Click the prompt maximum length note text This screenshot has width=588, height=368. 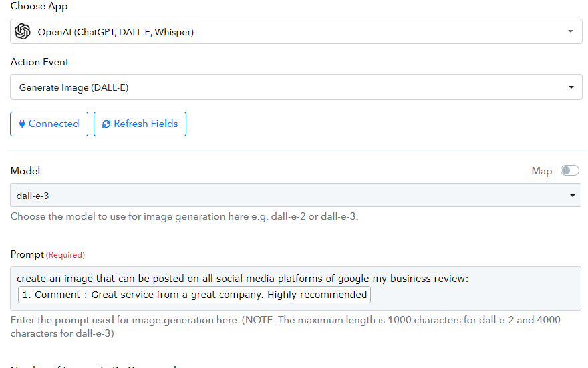(x=285, y=327)
